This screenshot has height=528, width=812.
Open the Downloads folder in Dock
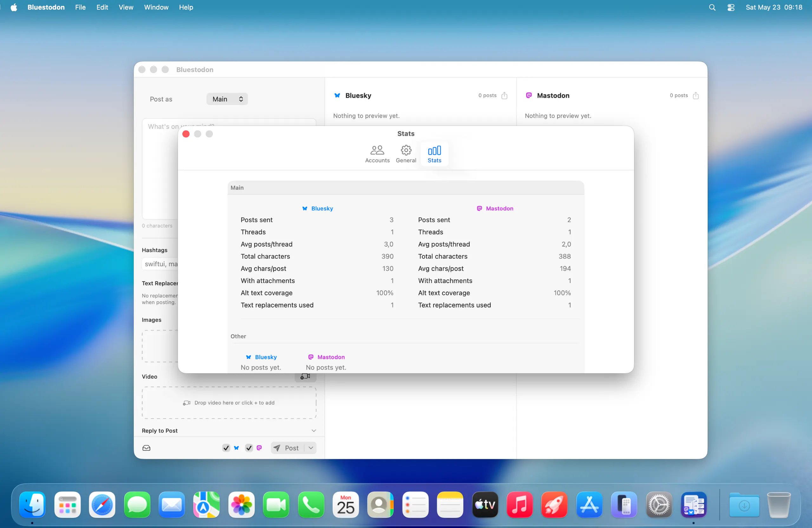click(744, 505)
